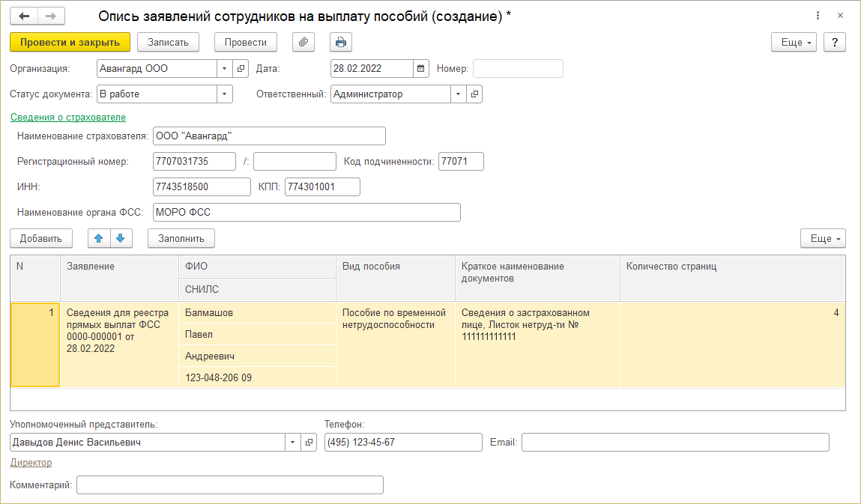
Task: Open the Ответственный record icon
Action: click(474, 94)
